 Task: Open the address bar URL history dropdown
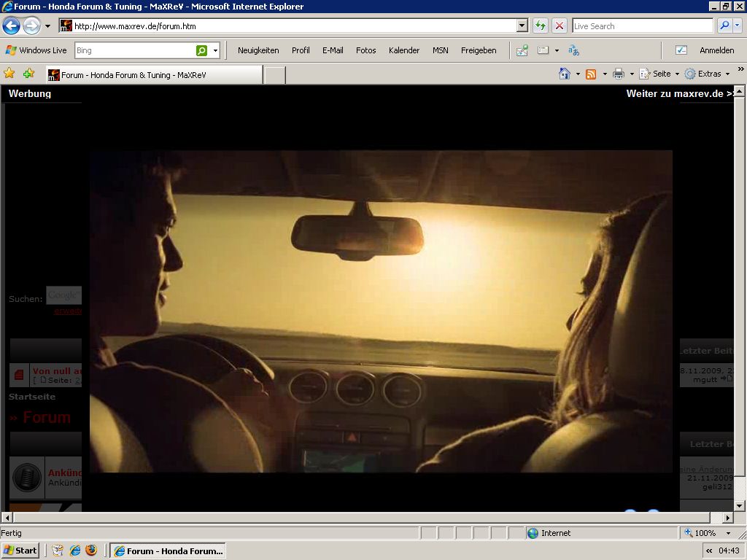[522, 26]
